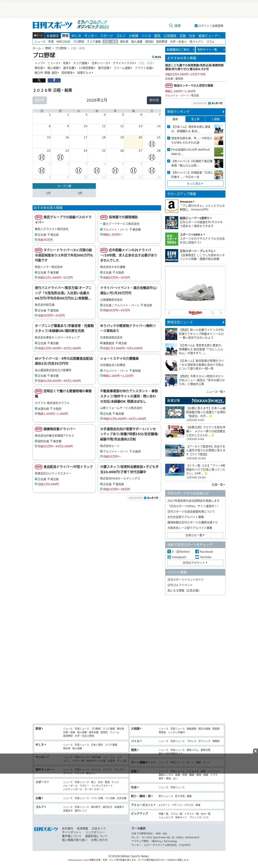Open YouTube link in SNS section
The image size is (258, 868).
click(x=203, y=557)
